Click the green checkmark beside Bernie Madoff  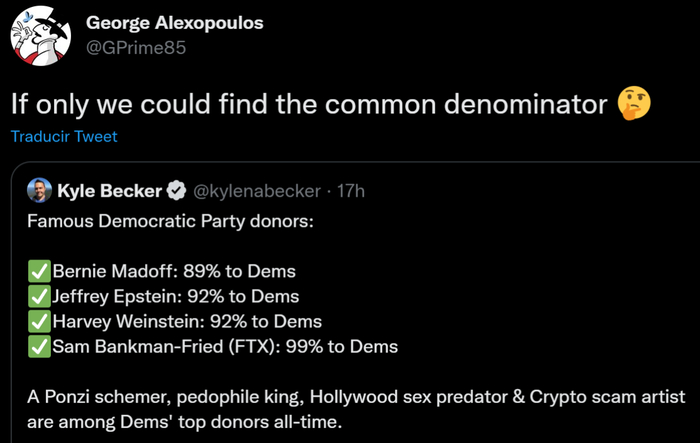39,271
